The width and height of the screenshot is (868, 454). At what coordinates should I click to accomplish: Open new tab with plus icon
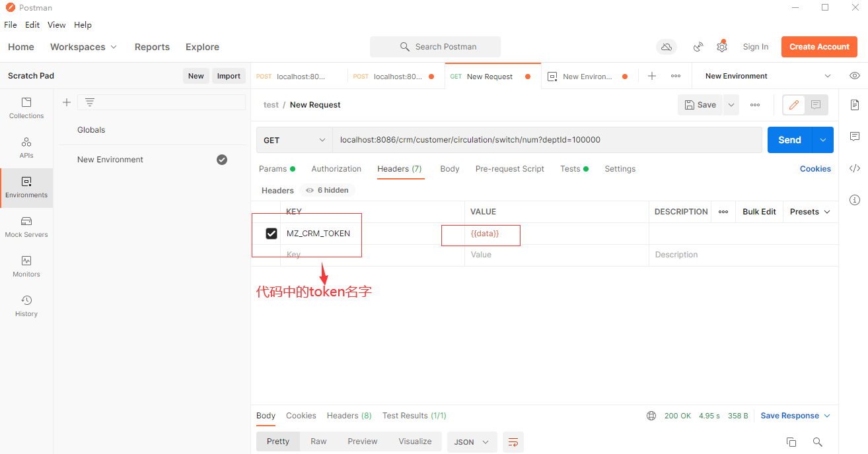click(x=652, y=76)
